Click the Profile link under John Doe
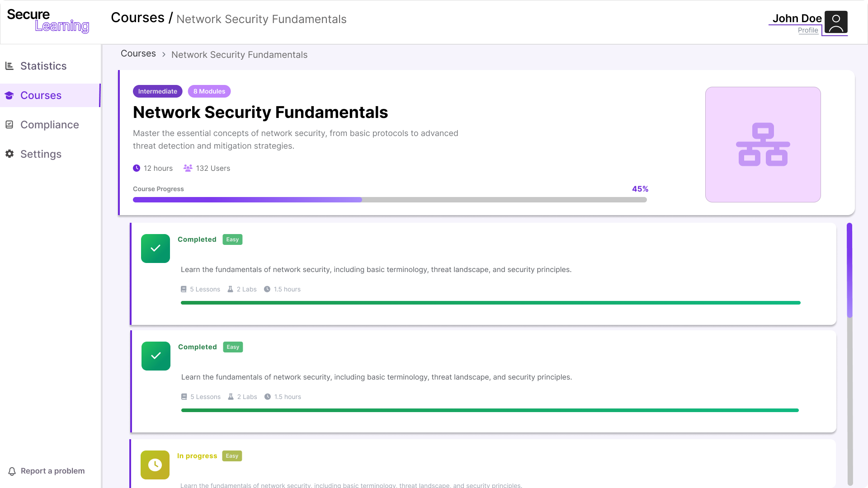Image resolution: width=868 pixels, height=488 pixels. (x=808, y=30)
